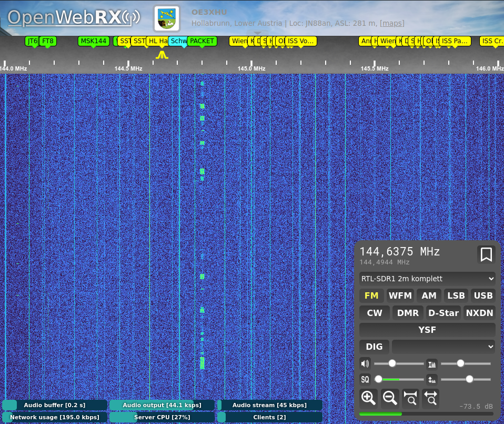
Task: Select the PACKET bookmark tag
Action: tap(201, 41)
